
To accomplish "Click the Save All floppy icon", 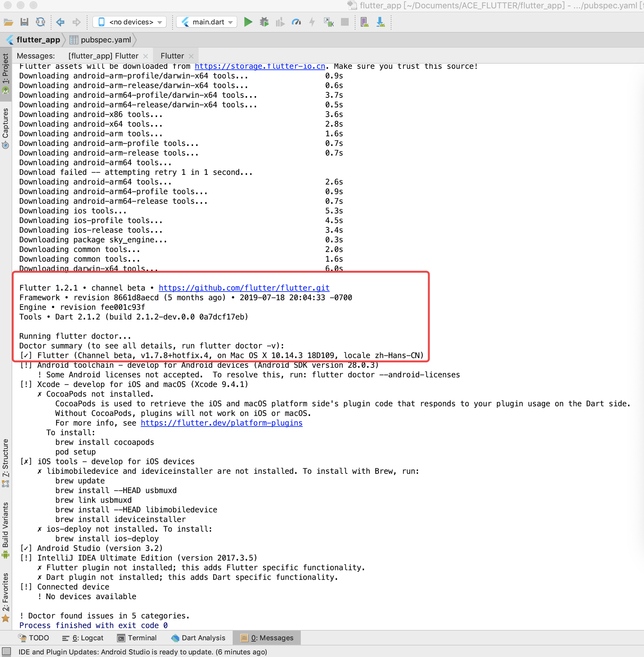I will coord(24,22).
